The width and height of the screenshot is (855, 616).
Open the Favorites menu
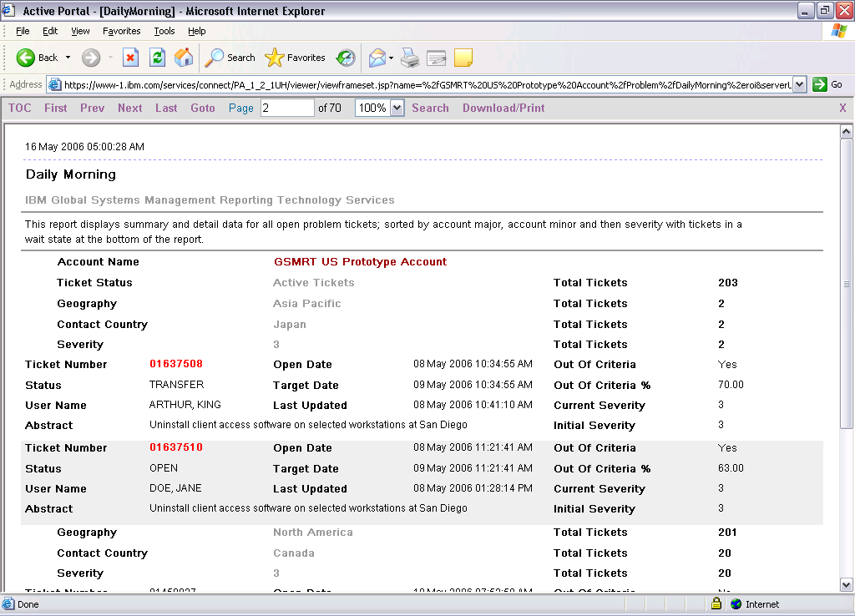pos(122,31)
